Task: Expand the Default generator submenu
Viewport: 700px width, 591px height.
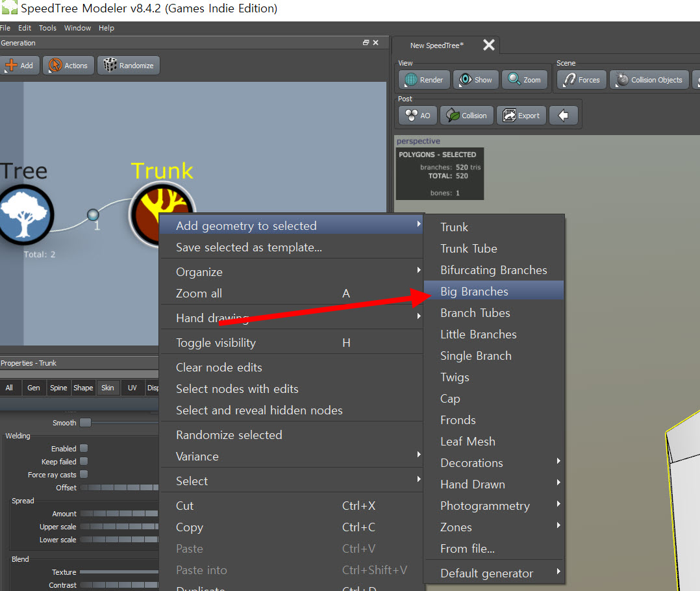Action: tap(494, 573)
